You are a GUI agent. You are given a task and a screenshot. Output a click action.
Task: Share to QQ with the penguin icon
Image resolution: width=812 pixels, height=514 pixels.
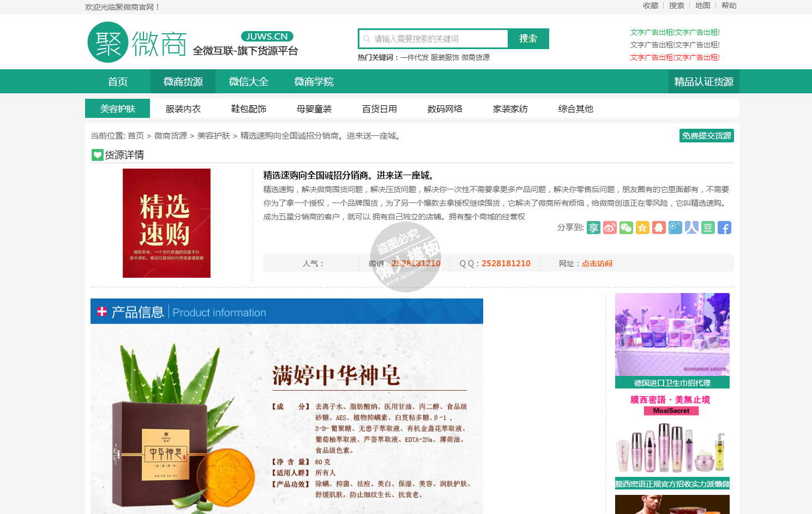pos(659,228)
